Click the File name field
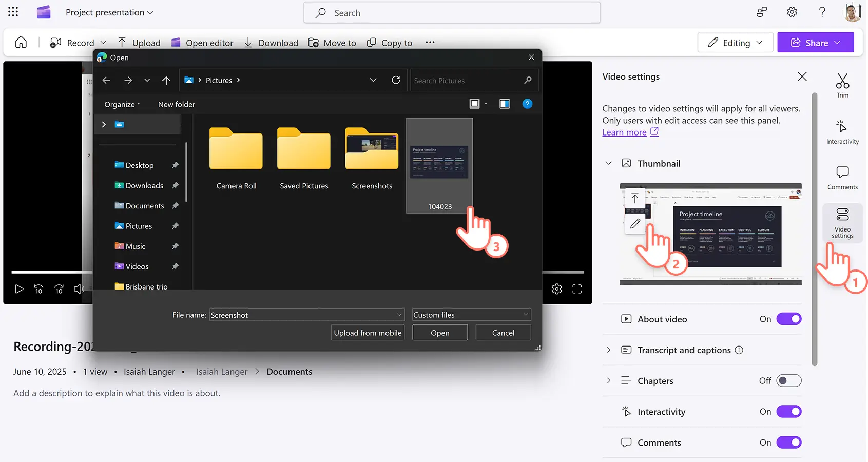 tap(306, 315)
